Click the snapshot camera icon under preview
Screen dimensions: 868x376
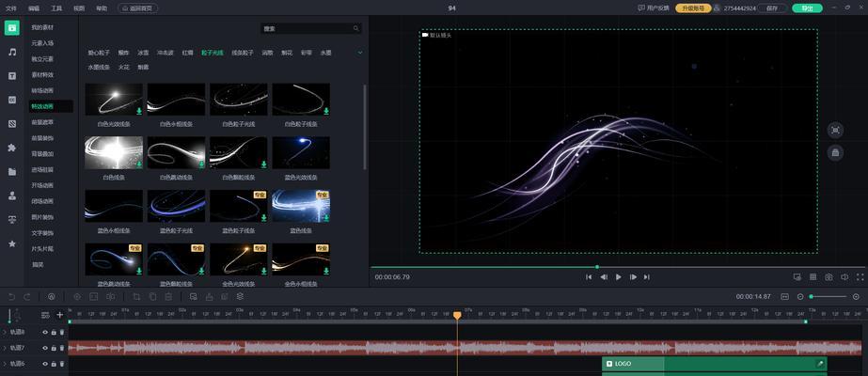pyautogui.click(x=829, y=277)
